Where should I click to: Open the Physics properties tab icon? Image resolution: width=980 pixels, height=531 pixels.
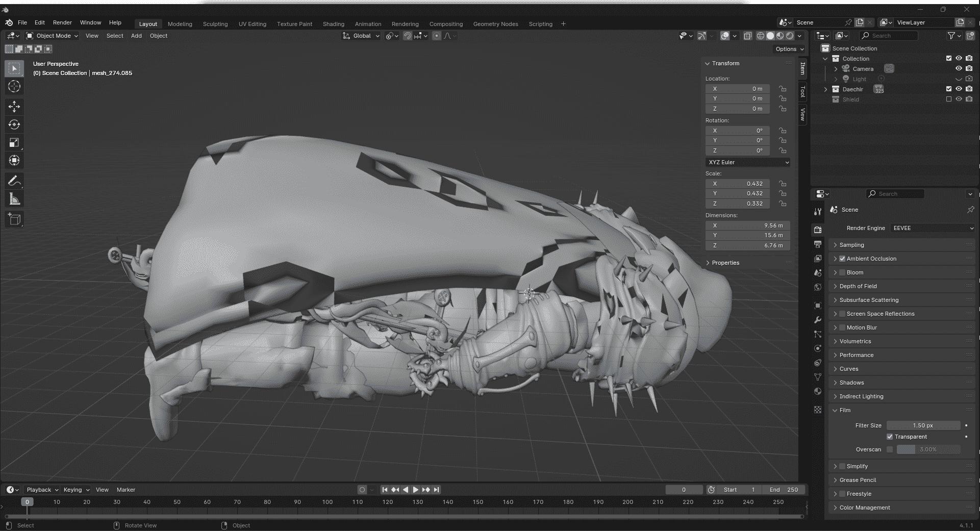point(818,348)
